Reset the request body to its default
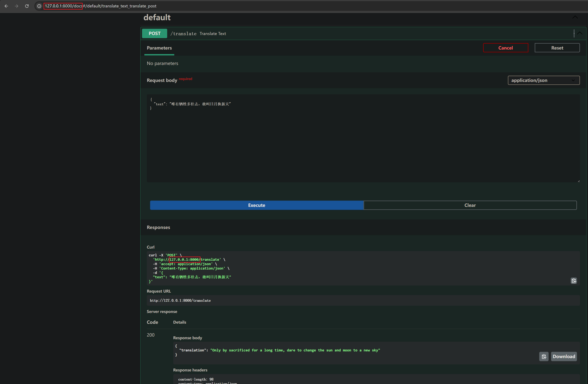The image size is (588, 384). (x=557, y=48)
